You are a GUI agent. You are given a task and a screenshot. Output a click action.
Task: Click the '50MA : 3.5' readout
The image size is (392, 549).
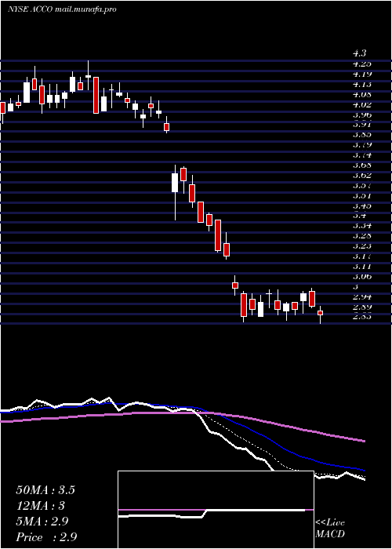45,490
